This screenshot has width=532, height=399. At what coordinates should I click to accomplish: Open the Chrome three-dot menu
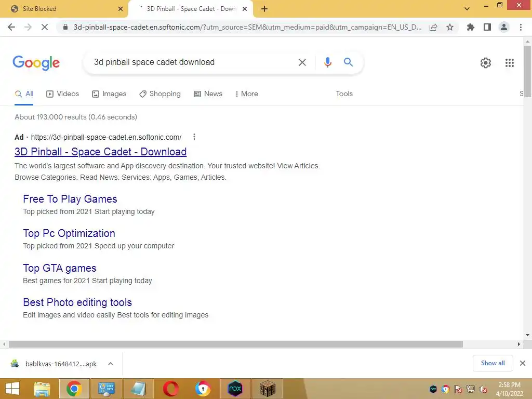click(x=521, y=27)
